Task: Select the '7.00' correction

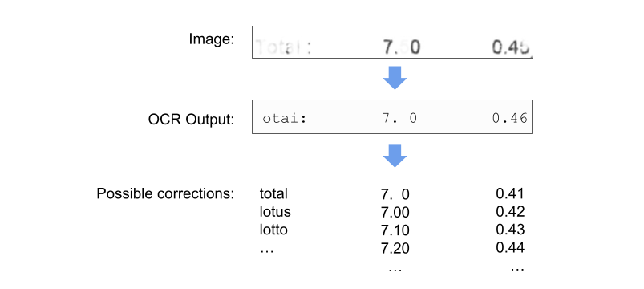Action: [x=395, y=213]
